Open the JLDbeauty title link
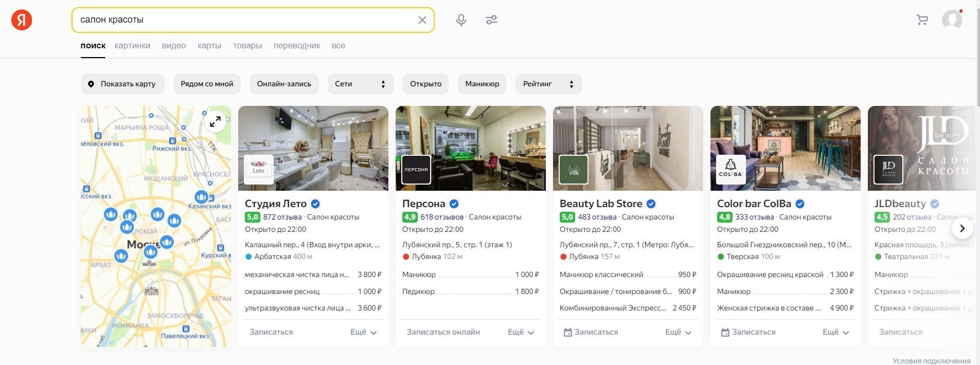The height and width of the screenshot is (365, 980). click(x=900, y=204)
